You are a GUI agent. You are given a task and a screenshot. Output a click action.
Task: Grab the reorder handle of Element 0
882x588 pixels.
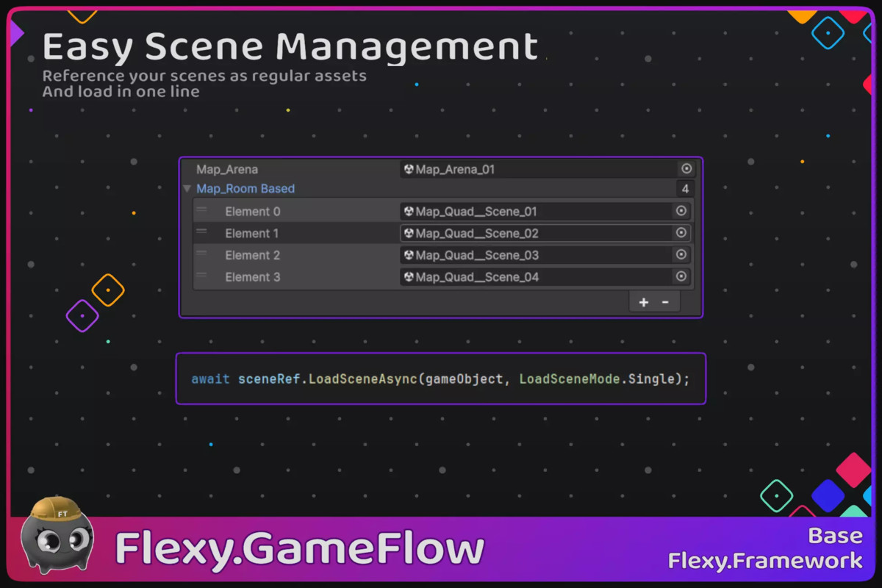(201, 210)
